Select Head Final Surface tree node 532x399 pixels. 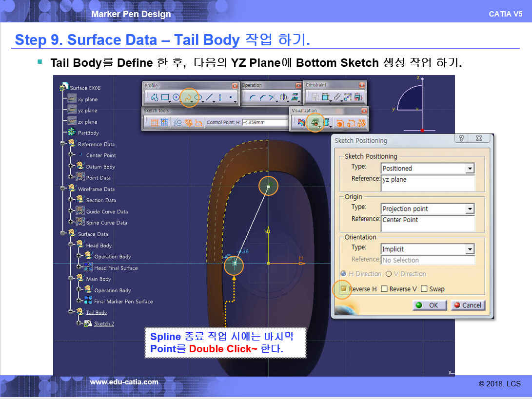pyautogui.click(x=116, y=268)
